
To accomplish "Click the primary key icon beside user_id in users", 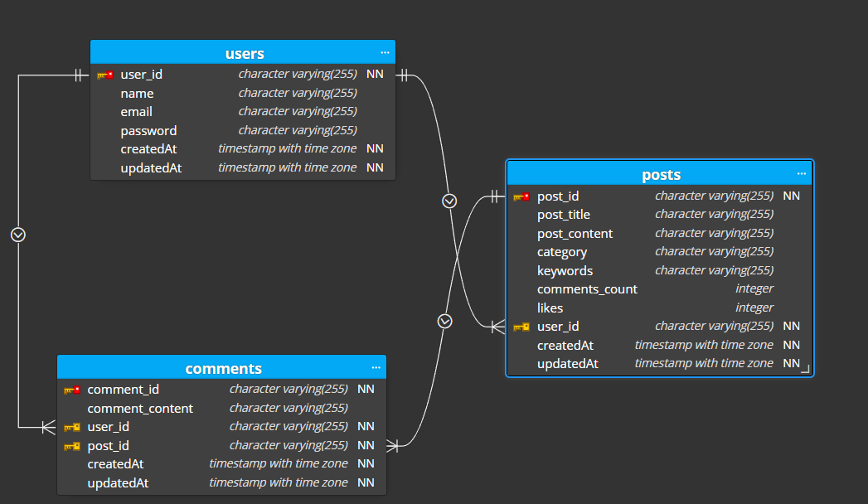I will click(105, 74).
